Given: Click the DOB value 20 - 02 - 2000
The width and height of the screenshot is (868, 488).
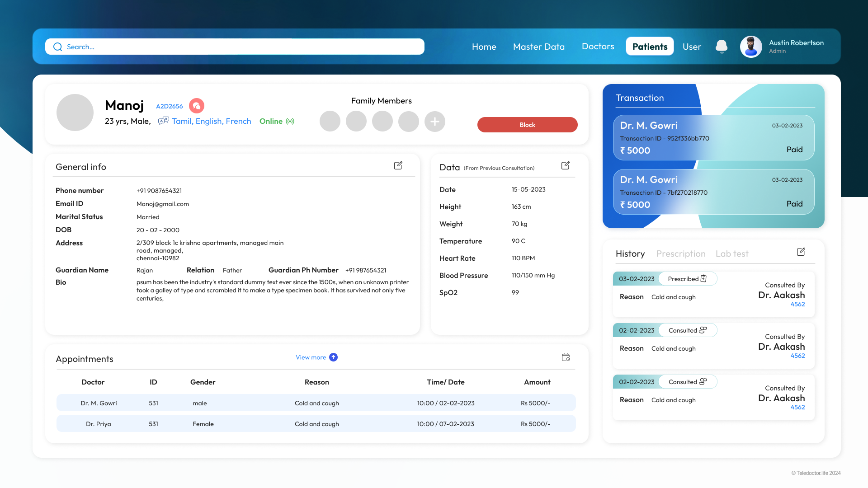Looking at the screenshot, I should [158, 230].
